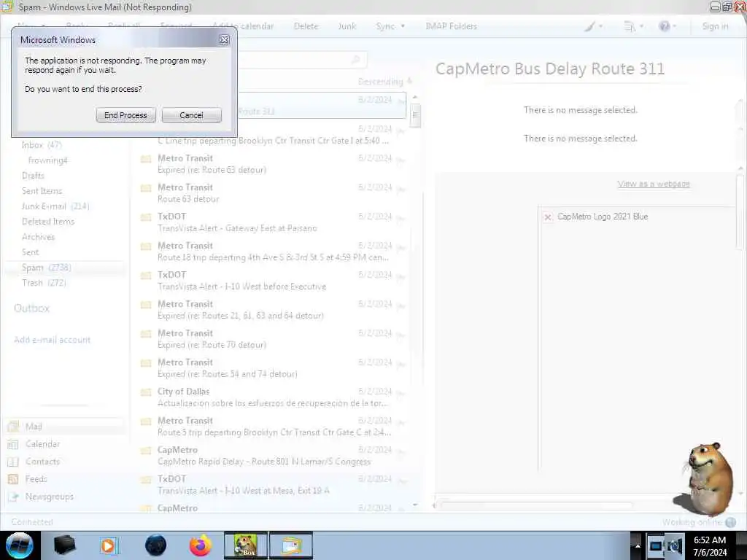Click the message list scrollbar down arrow

click(x=415, y=505)
